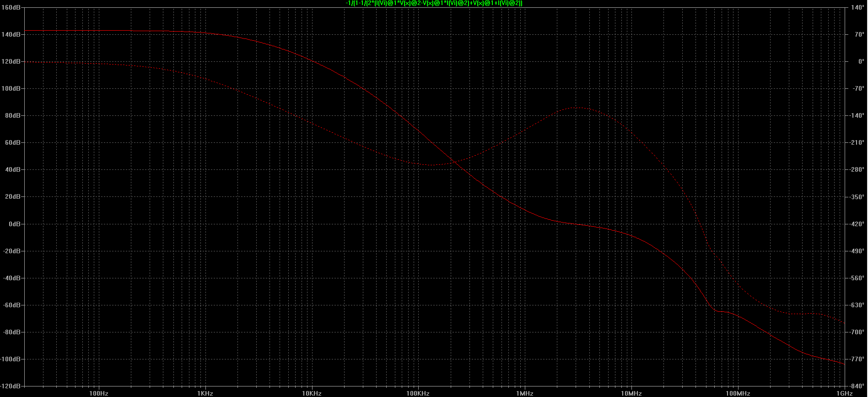The height and width of the screenshot is (397, 868).
Task: Click the -20dB magnitude axis label
Action: (12, 251)
